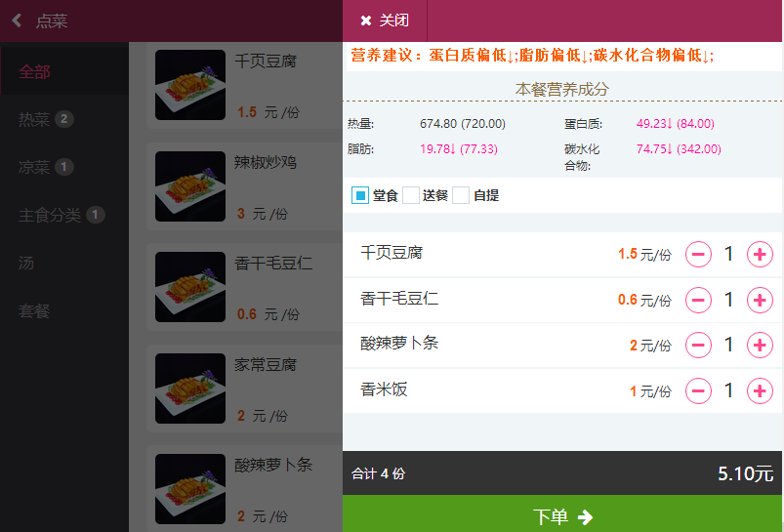
Task: Open the 套餐 set meal category
Action: click(35, 311)
